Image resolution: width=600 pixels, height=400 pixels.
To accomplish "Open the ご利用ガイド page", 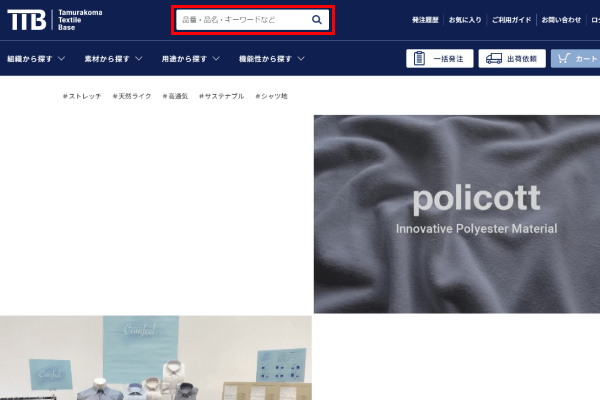I will click(x=509, y=20).
